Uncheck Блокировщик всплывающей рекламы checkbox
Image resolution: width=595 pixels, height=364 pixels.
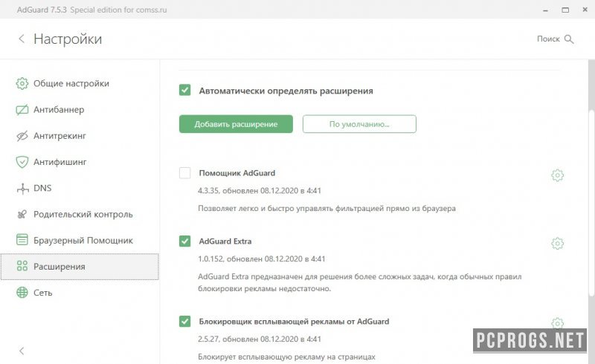click(x=184, y=321)
